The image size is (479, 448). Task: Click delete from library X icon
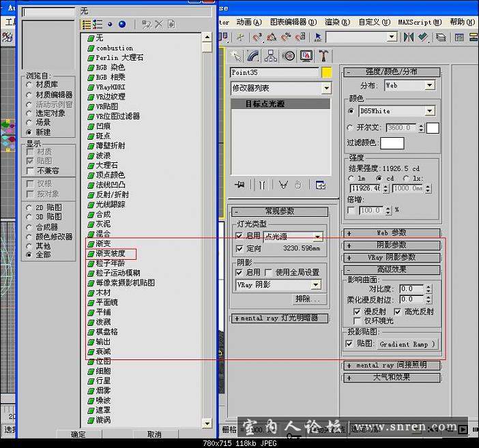(158, 24)
